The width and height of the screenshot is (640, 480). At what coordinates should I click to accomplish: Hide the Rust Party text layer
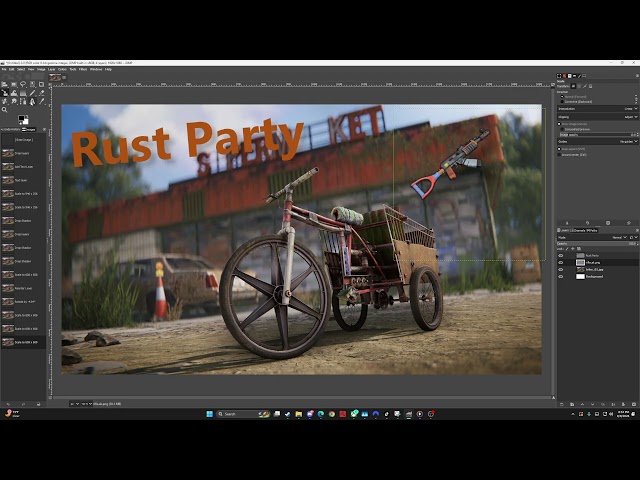click(x=561, y=256)
